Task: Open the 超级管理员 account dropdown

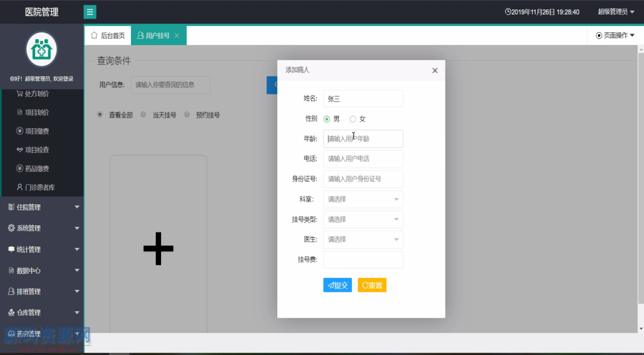Action: [616, 12]
